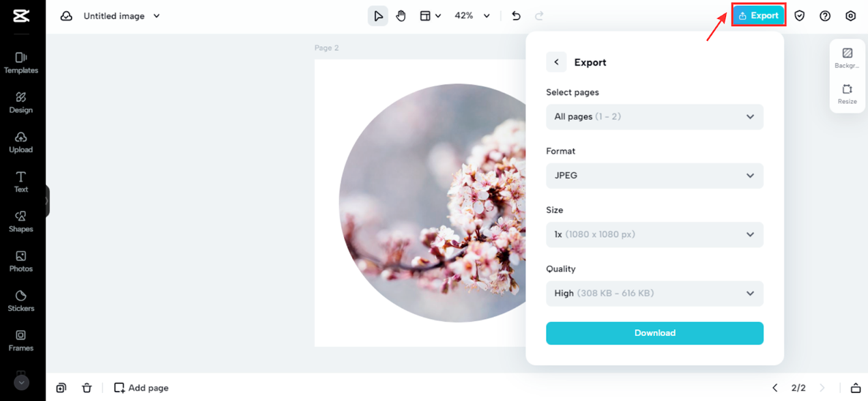This screenshot has height=401, width=868.
Task: Open the Shapes panel
Action: pyautogui.click(x=21, y=221)
